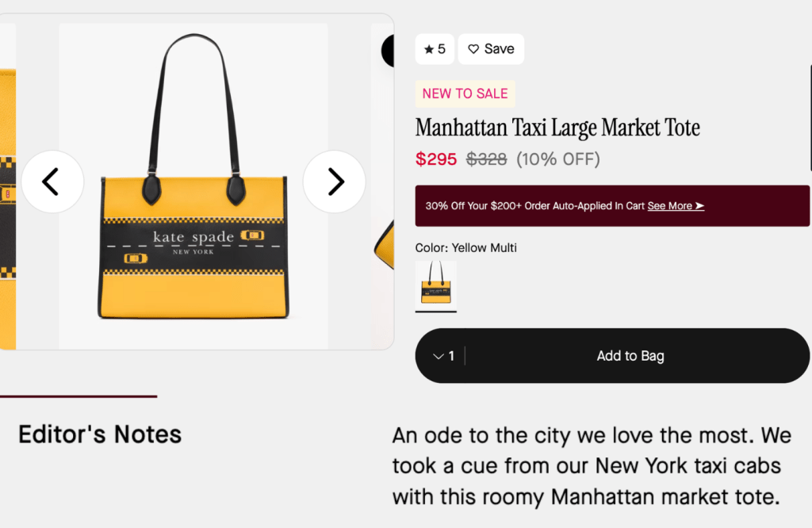Click the Editor's Notes heading
Image resolution: width=812 pixels, height=528 pixels.
[100, 434]
